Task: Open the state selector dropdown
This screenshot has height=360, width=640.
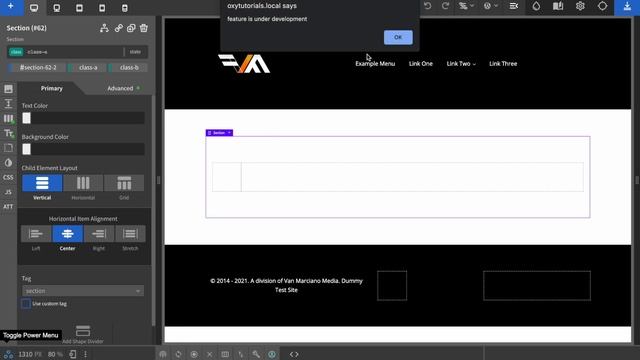Action: tap(135, 52)
